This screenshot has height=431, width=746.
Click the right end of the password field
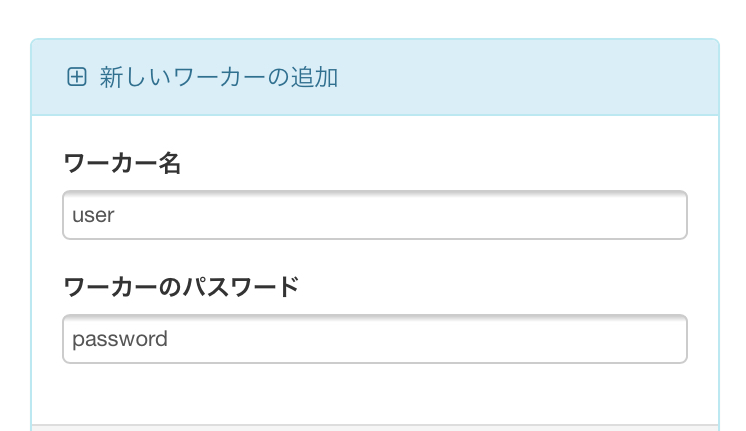coord(670,339)
